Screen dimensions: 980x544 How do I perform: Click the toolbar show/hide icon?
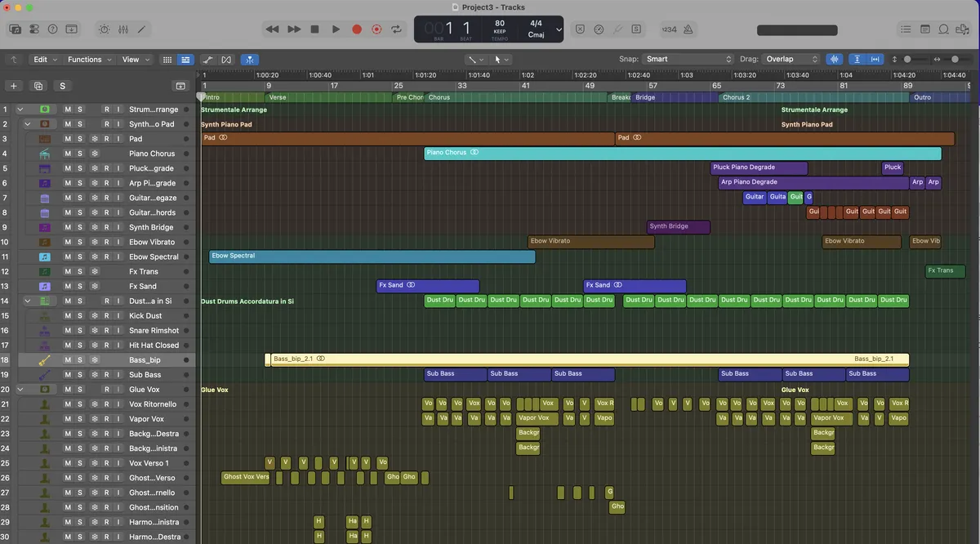click(x=72, y=29)
